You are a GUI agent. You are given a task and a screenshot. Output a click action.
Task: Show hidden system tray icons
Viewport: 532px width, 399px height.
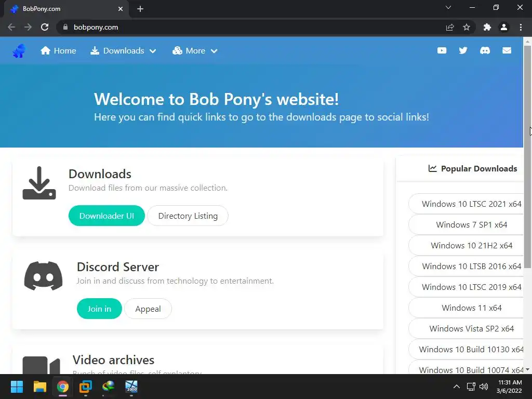pyautogui.click(x=457, y=387)
